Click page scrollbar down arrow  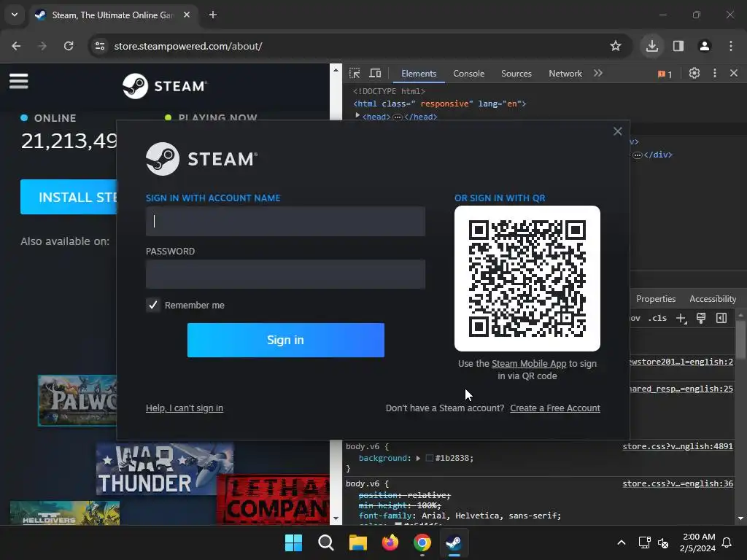[336, 518]
